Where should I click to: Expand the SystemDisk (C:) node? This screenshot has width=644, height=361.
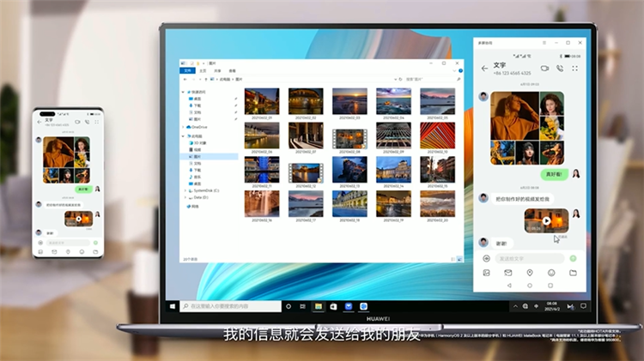pyautogui.click(x=185, y=190)
